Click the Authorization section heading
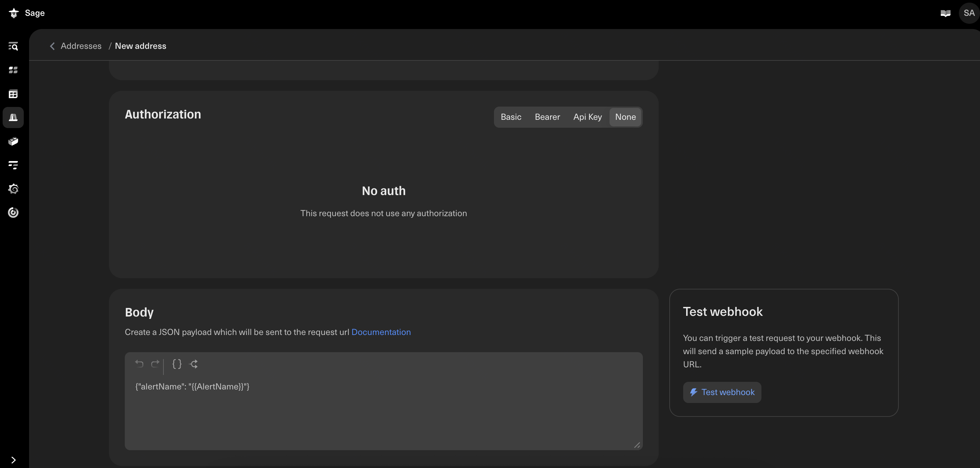The height and width of the screenshot is (468, 980). (163, 115)
